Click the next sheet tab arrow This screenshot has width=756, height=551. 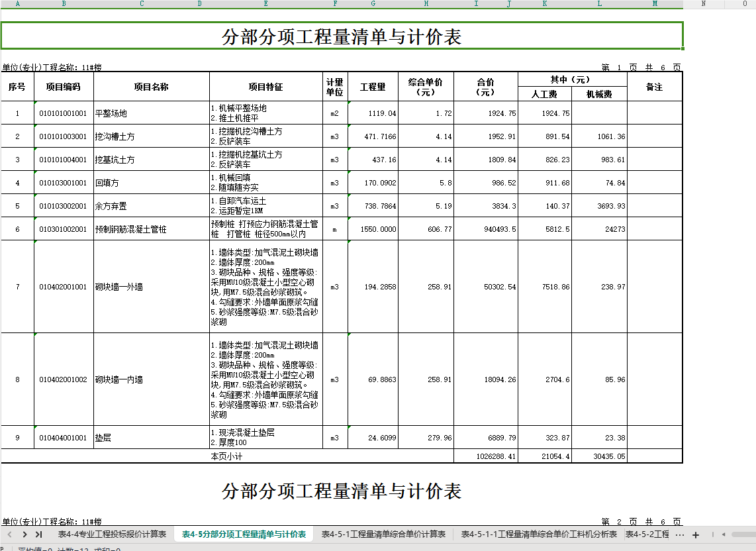click(x=24, y=534)
